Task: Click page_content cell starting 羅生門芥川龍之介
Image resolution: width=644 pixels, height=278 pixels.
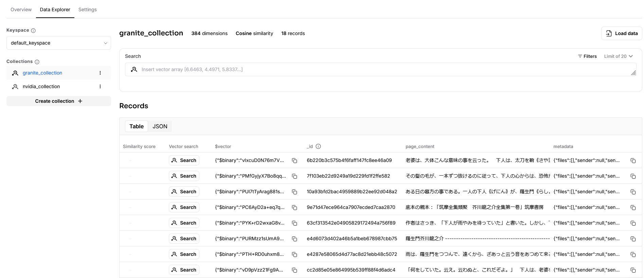Action: coord(478,239)
